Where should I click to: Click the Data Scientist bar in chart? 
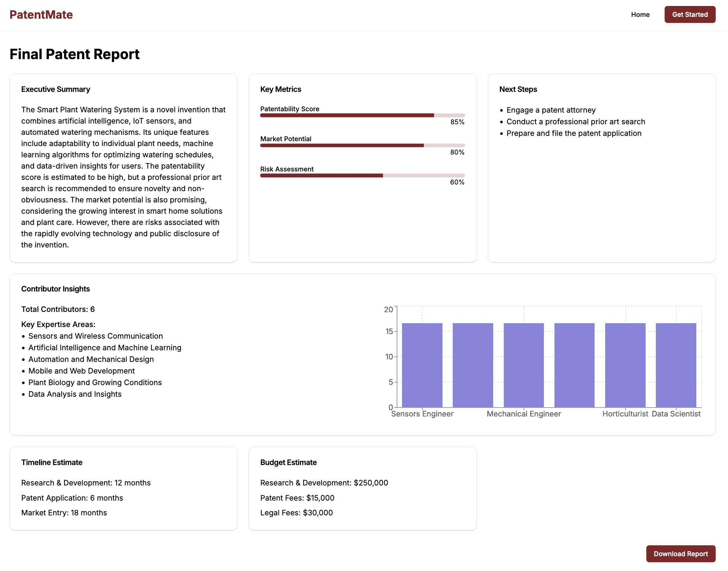point(676,365)
